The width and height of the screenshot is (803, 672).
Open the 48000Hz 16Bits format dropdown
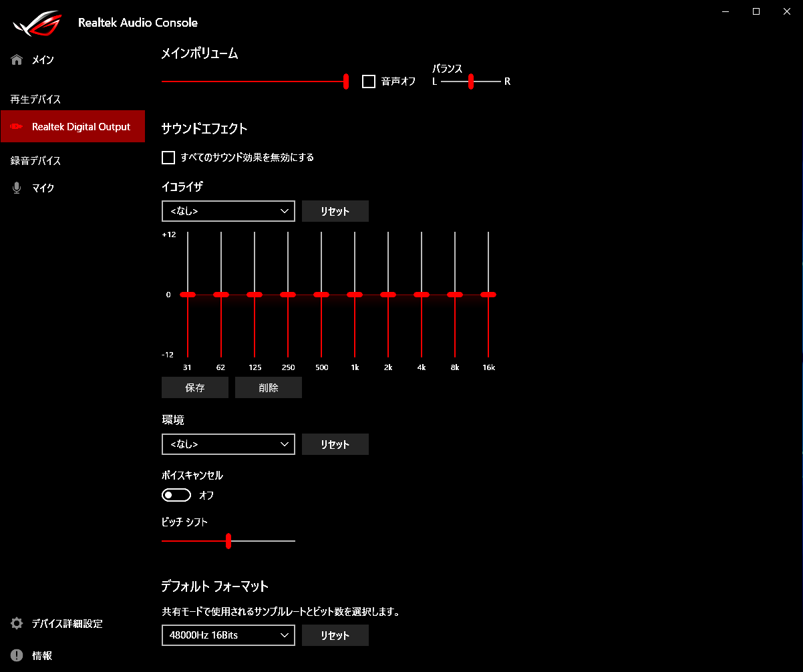[x=228, y=635]
